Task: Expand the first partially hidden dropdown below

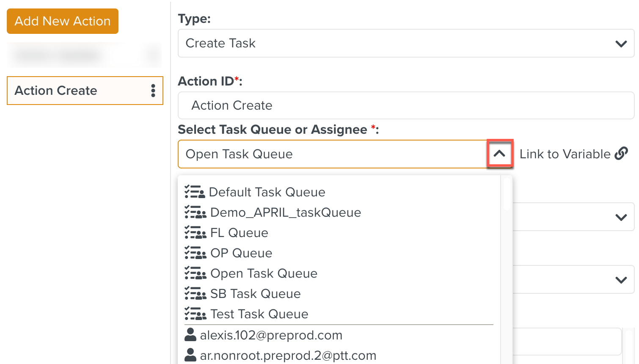Action: coord(621,217)
